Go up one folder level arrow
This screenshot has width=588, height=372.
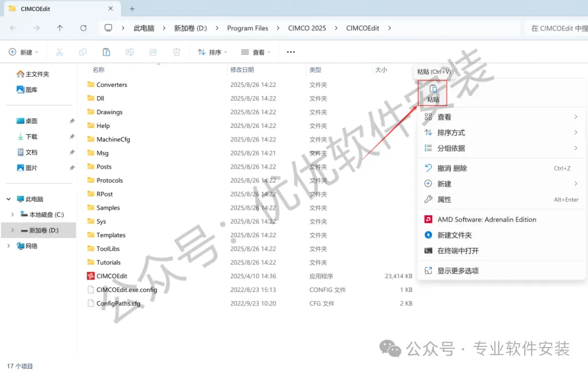(60, 28)
